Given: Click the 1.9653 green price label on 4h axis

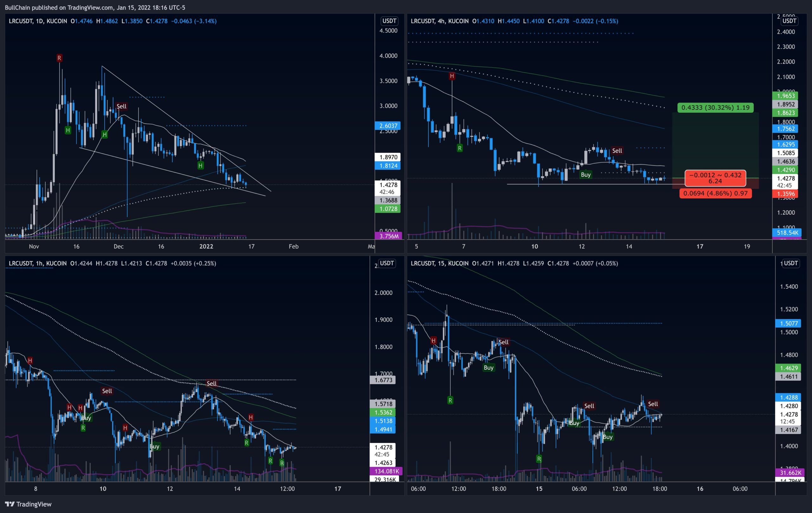Looking at the screenshot, I should click(x=786, y=96).
